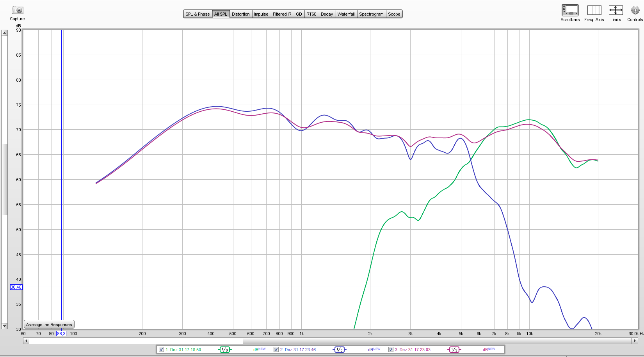Click the horizontal scrollbar right arrow
Image resolution: width=644 pixels, height=357 pixels.
(635, 341)
